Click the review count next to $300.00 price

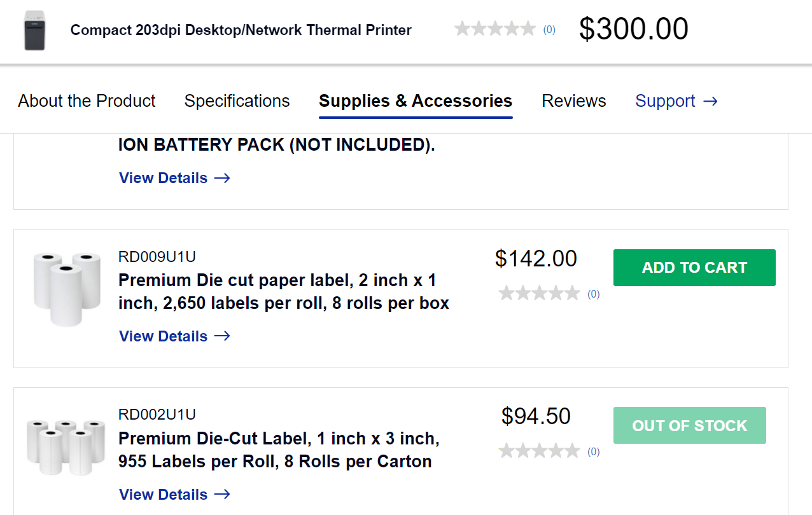[x=549, y=30]
